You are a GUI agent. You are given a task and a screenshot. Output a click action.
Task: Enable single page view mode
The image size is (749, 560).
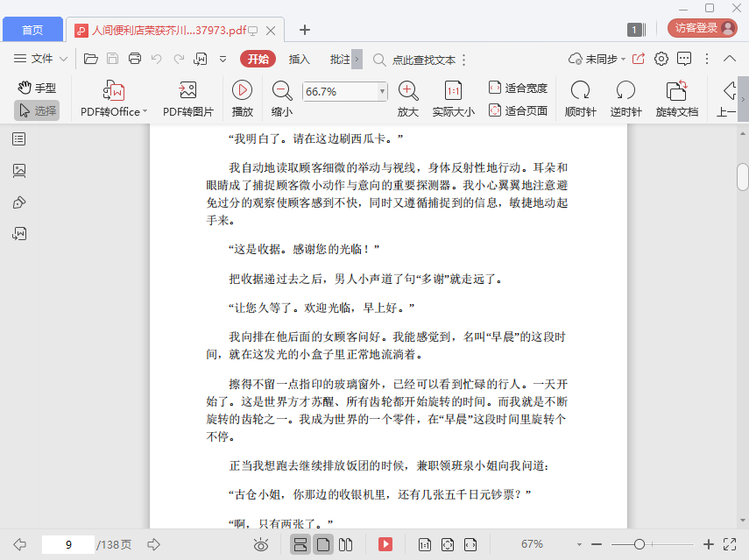click(x=323, y=544)
